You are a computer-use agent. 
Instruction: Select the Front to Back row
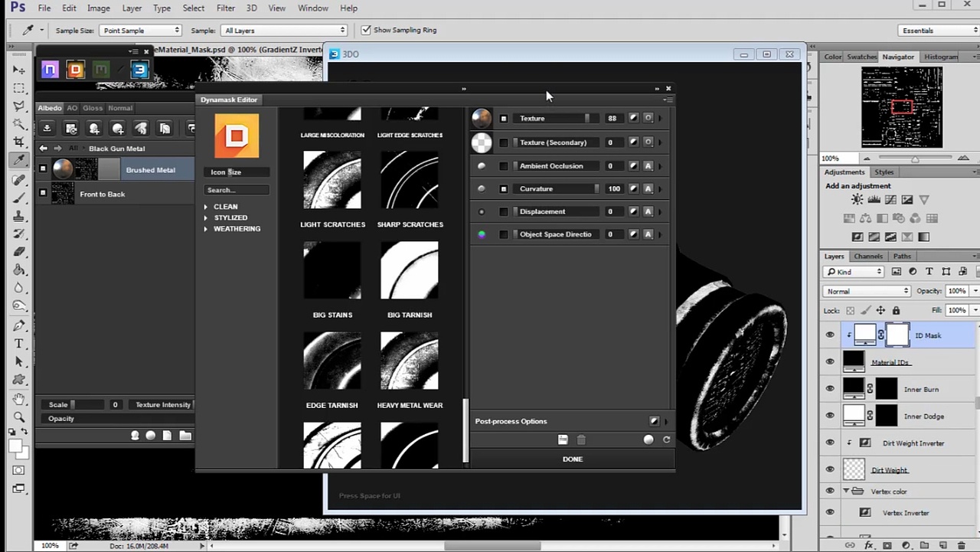[x=115, y=194]
